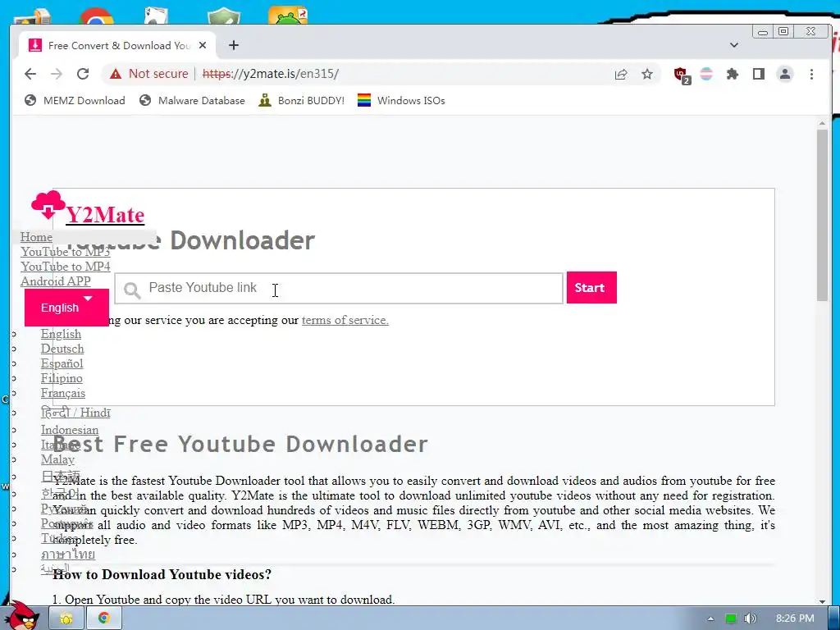Choose English in the language list
840x630 pixels.
tap(61, 334)
